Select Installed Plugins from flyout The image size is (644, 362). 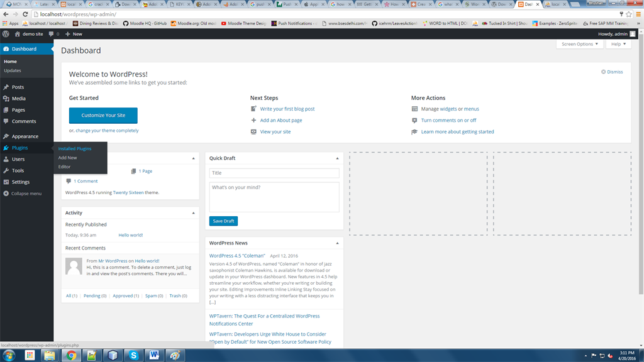(75, 148)
